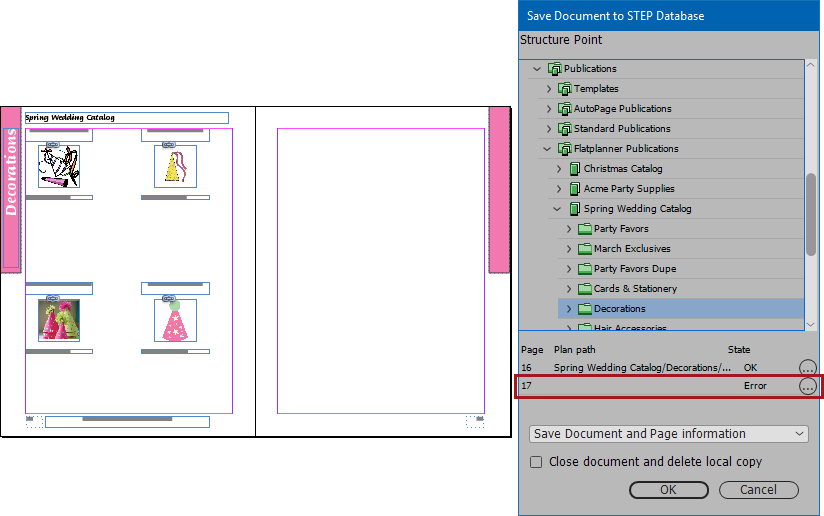Click the Flatplanner Publications icon
Screen dimensions: 824x516
[x=564, y=149]
